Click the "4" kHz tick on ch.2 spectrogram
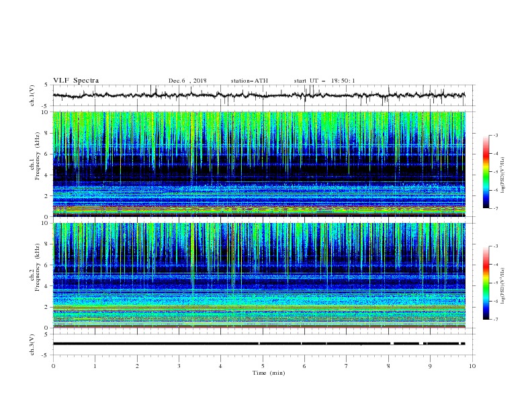Image resolution: width=532 pixels, height=411 pixels. [47, 286]
